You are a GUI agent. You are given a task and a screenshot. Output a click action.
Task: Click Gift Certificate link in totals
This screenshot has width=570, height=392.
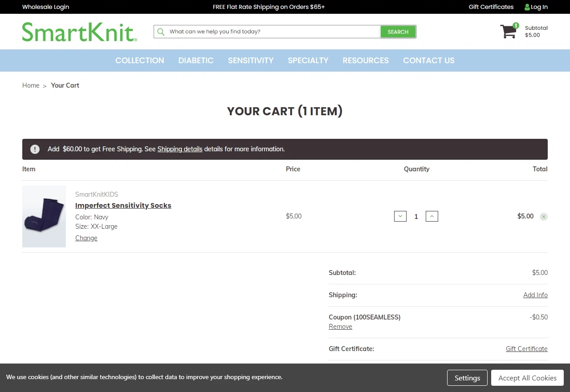click(527, 349)
